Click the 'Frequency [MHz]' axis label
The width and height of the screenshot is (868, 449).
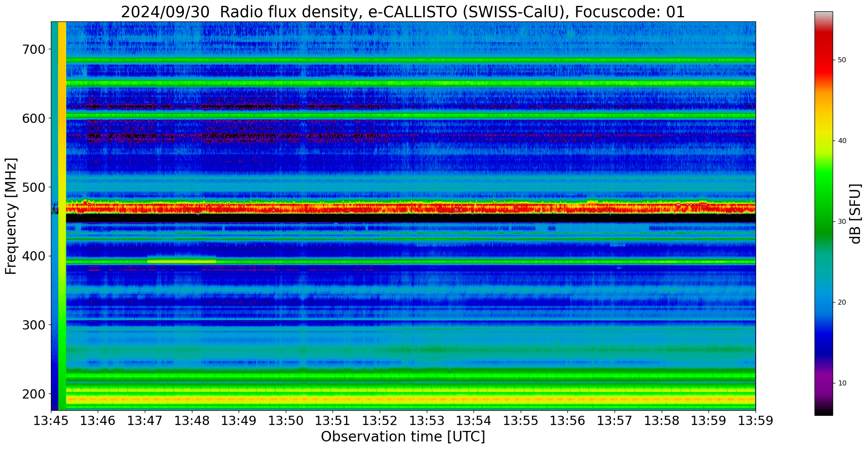click(11, 216)
